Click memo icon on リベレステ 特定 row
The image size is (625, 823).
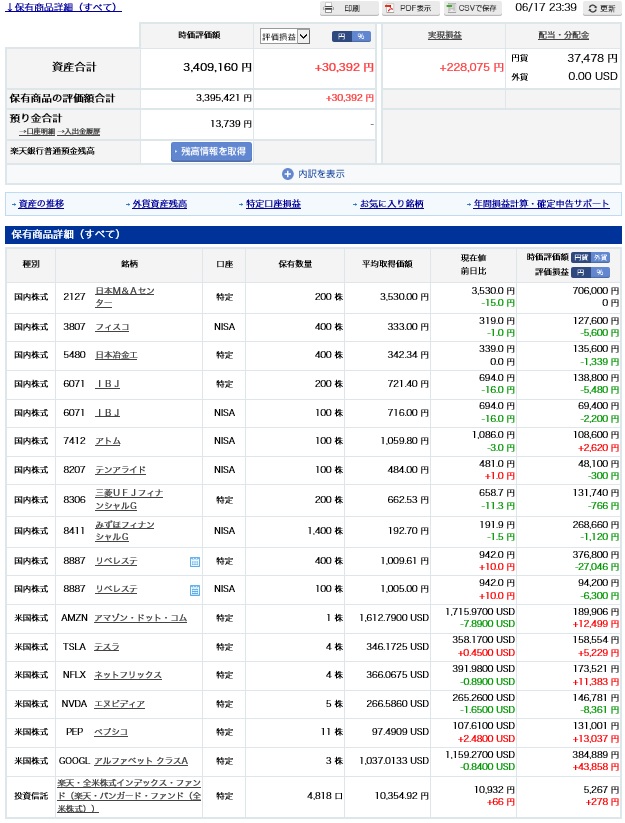point(195,562)
